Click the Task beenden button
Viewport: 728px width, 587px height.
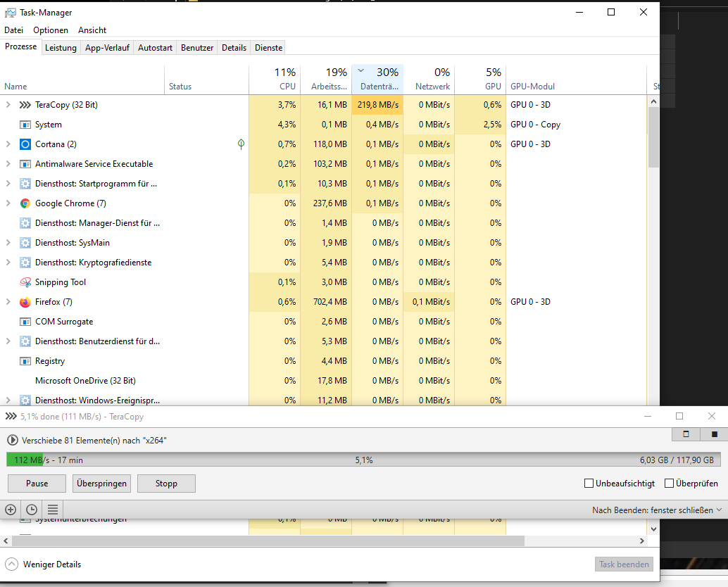624,564
